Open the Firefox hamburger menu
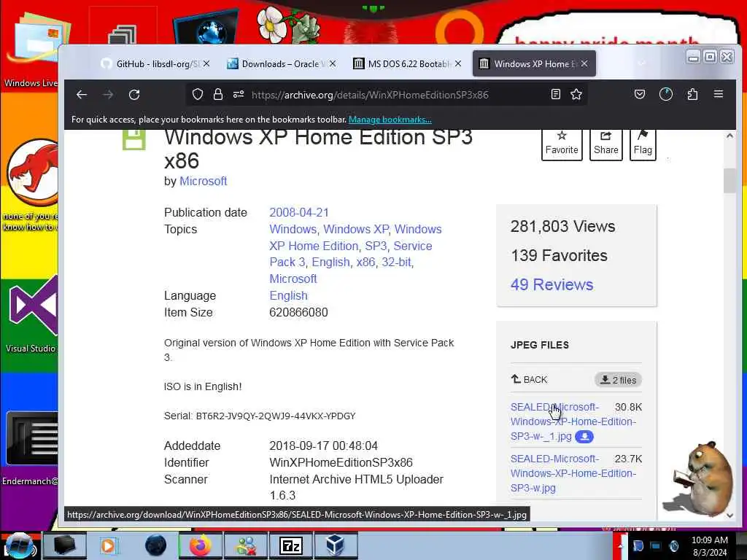Viewport: 747px width, 560px height. 719,94
